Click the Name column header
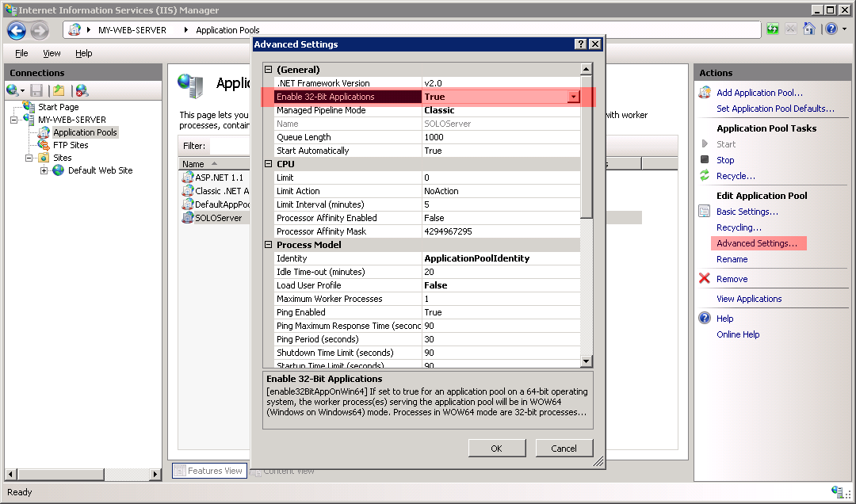This screenshot has height=504, width=856. click(x=214, y=164)
